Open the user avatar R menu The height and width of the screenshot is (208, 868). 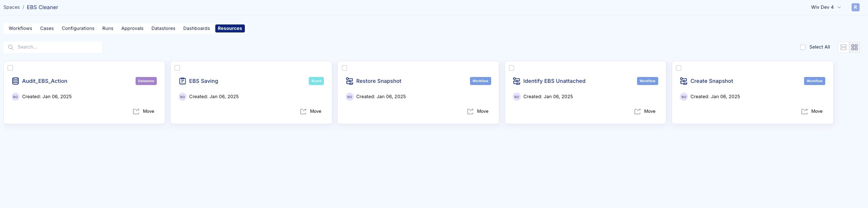855,7
